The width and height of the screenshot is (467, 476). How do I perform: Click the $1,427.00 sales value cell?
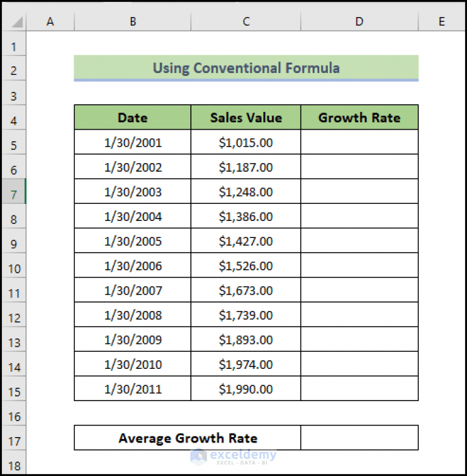[246, 240]
